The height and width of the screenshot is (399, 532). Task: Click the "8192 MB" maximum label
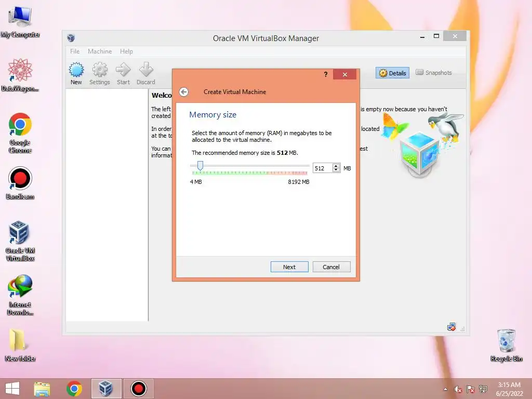pos(299,182)
